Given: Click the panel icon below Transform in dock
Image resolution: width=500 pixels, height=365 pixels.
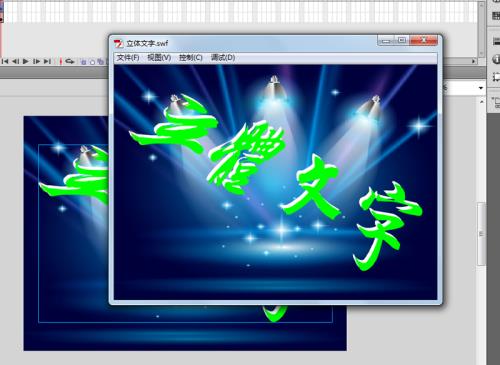Looking at the screenshot, I should click(496, 103).
